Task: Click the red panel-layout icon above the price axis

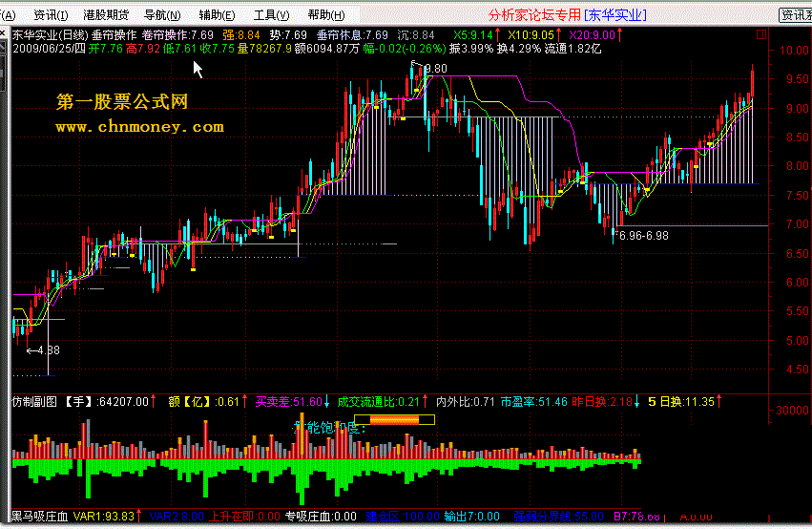Action: 761,34
